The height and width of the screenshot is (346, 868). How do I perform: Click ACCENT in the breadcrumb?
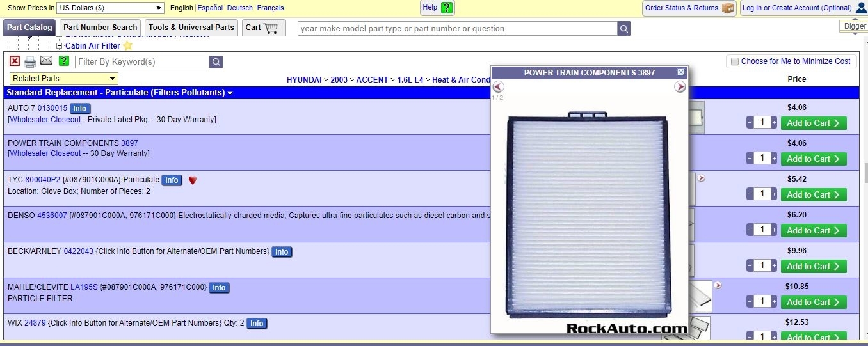tap(372, 80)
